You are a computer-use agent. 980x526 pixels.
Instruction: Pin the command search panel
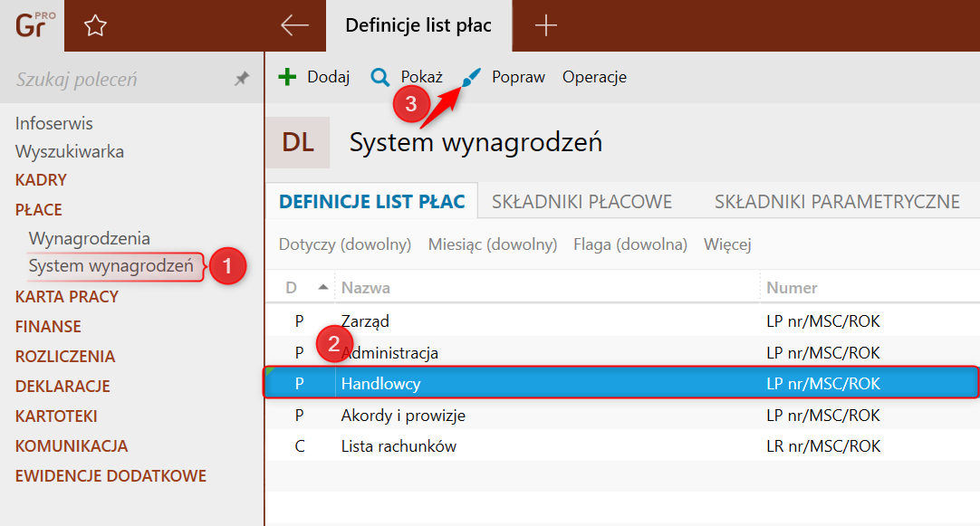242,79
